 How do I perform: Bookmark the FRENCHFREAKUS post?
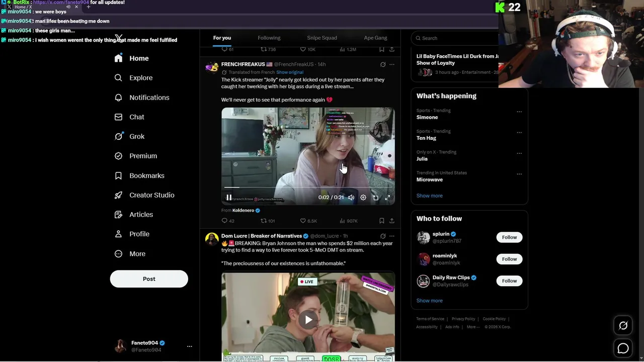pyautogui.click(x=381, y=221)
